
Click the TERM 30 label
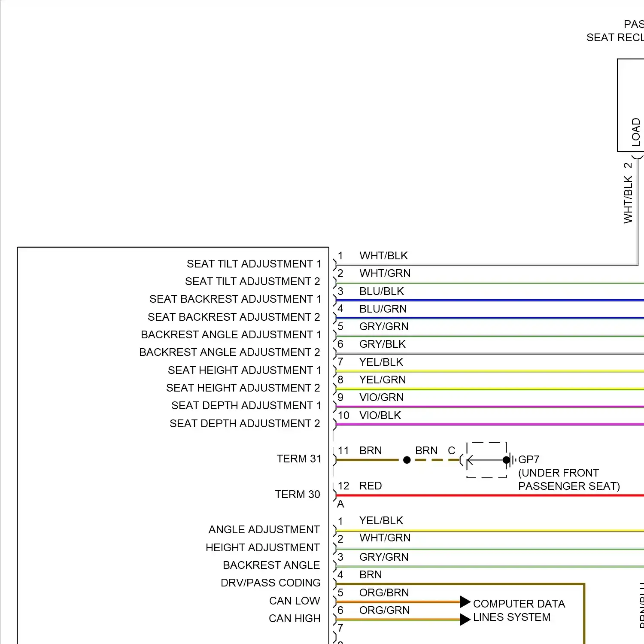click(298, 494)
